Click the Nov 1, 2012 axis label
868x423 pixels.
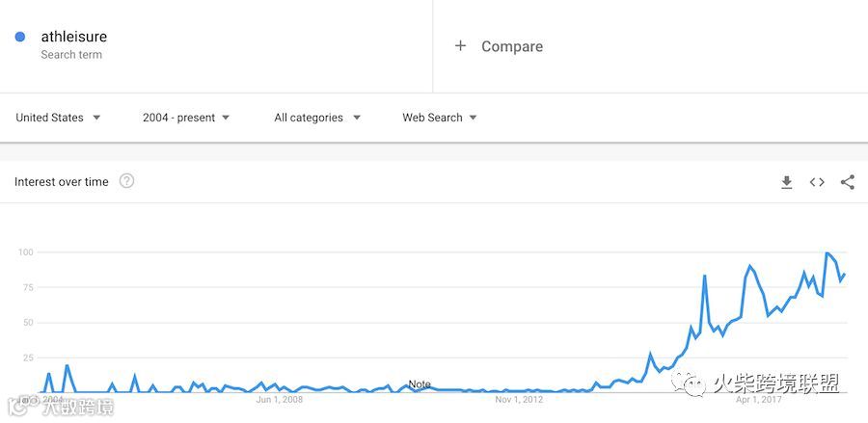(x=518, y=399)
